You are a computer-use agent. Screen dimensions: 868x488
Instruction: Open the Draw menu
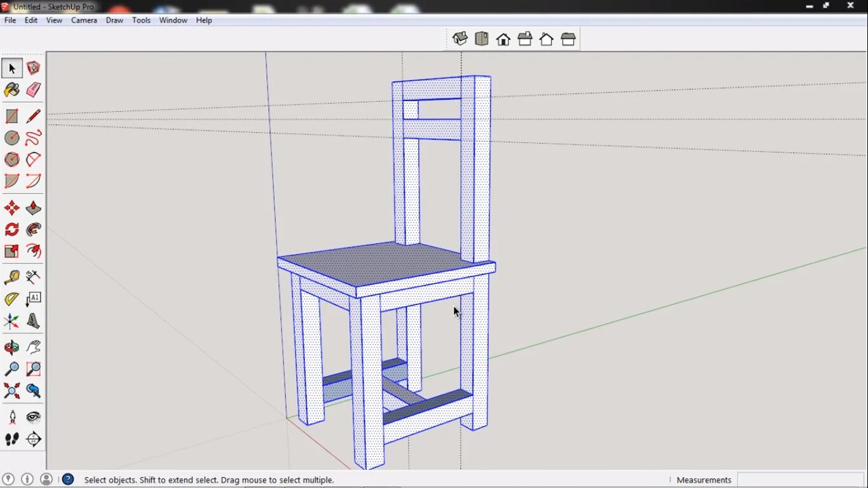click(114, 20)
